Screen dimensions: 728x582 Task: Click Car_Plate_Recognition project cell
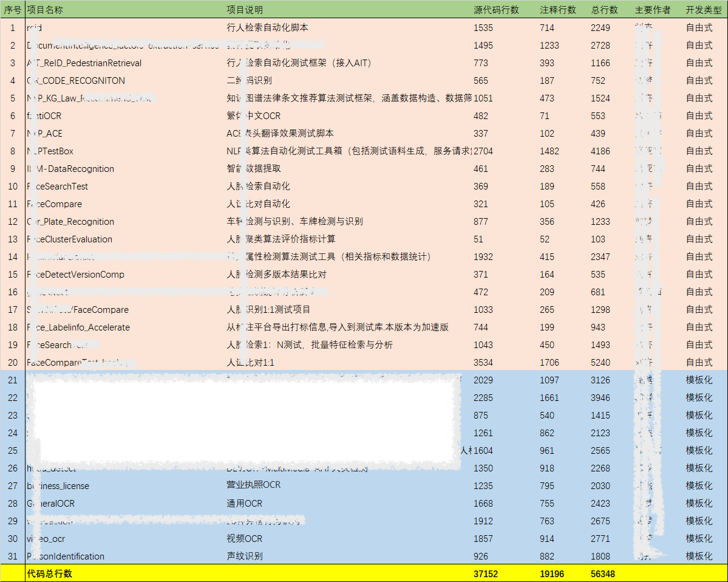tap(70, 222)
